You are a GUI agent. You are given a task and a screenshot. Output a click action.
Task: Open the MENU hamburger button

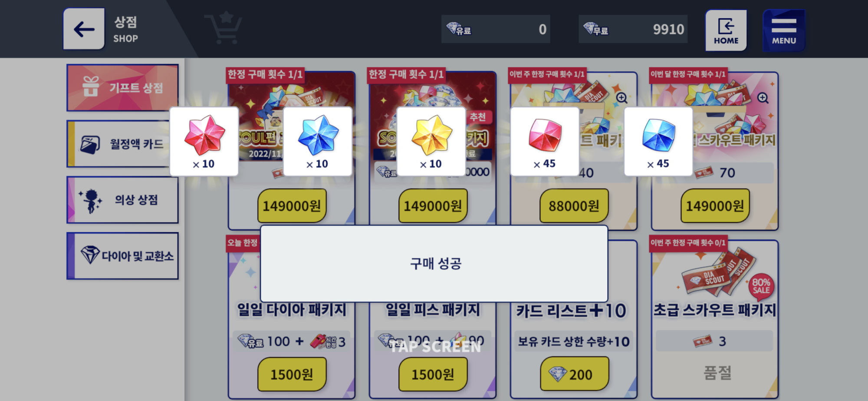coord(784,30)
